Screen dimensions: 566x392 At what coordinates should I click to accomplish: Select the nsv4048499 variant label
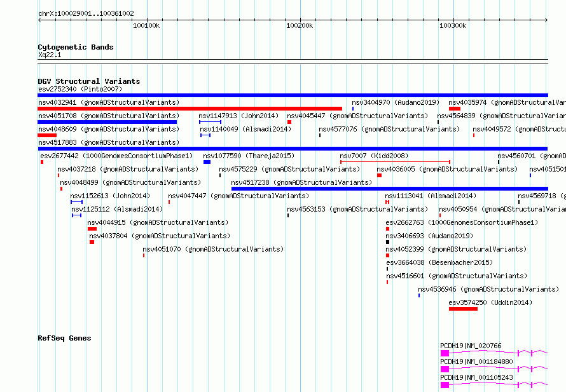(130, 182)
